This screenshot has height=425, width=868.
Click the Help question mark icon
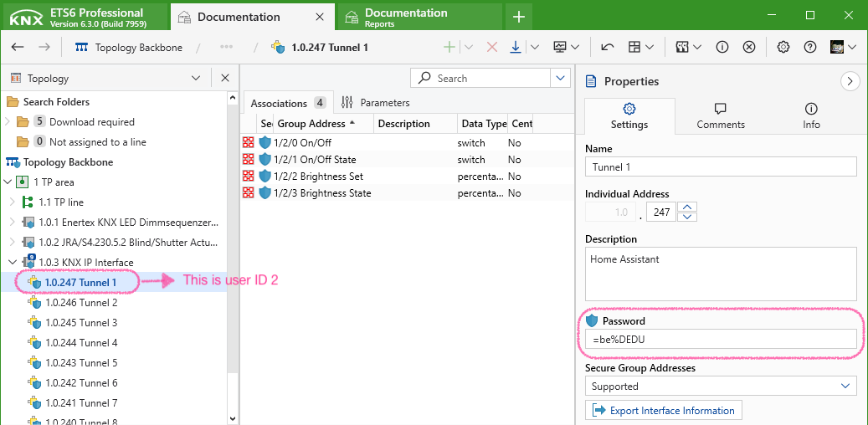809,47
